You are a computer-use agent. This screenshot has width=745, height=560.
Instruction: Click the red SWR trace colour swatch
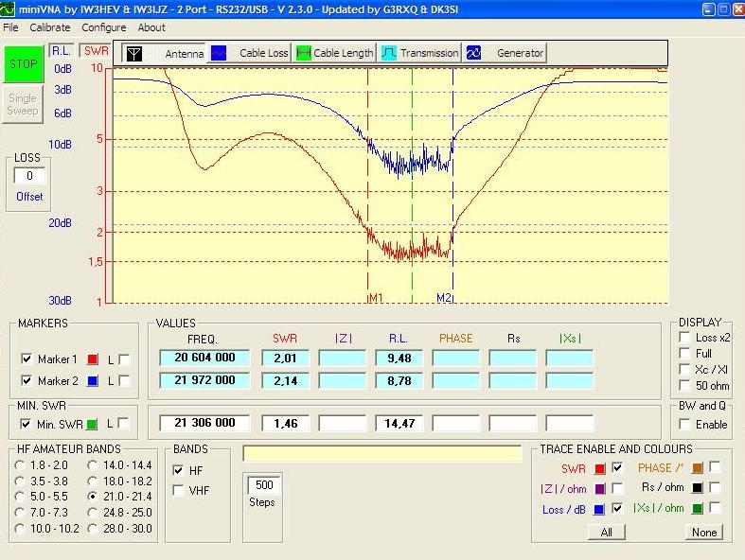(x=599, y=468)
